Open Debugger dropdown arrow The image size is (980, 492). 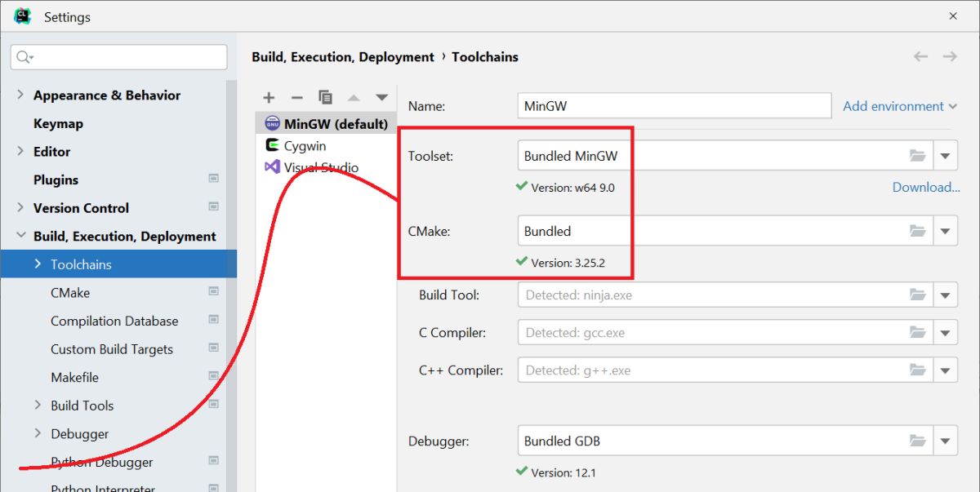coord(945,441)
